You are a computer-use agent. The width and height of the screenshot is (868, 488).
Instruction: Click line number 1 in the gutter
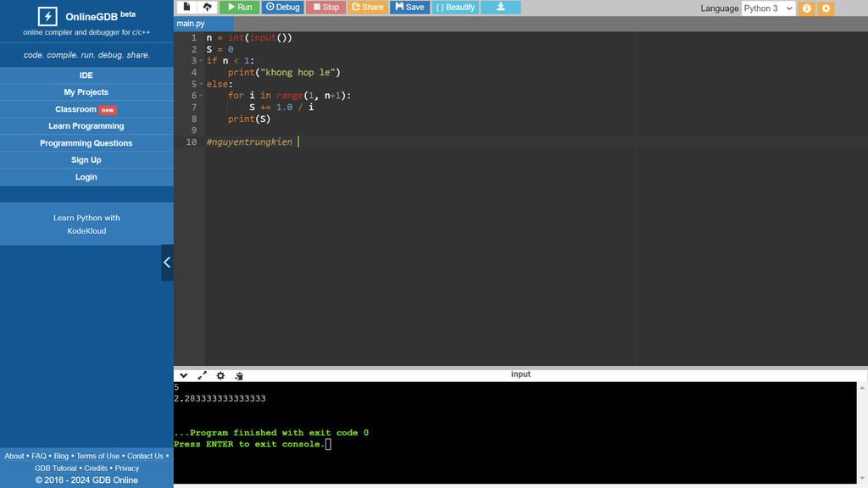194,37
